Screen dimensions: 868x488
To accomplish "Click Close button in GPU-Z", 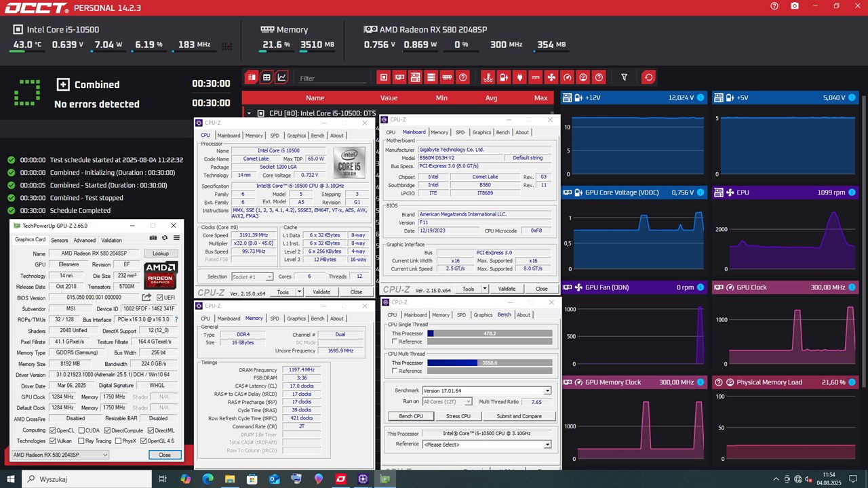I will (x=165, y=455).
